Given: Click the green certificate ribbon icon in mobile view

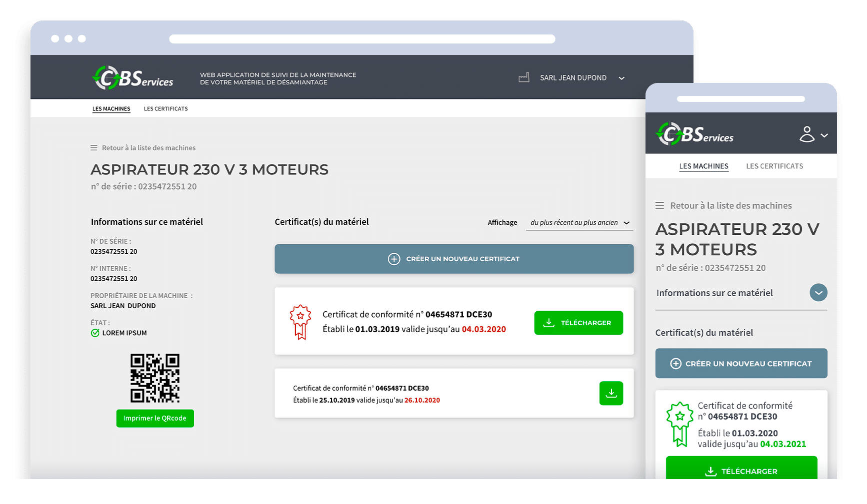Looking at the screenshot, I should (x=679, y=425).
